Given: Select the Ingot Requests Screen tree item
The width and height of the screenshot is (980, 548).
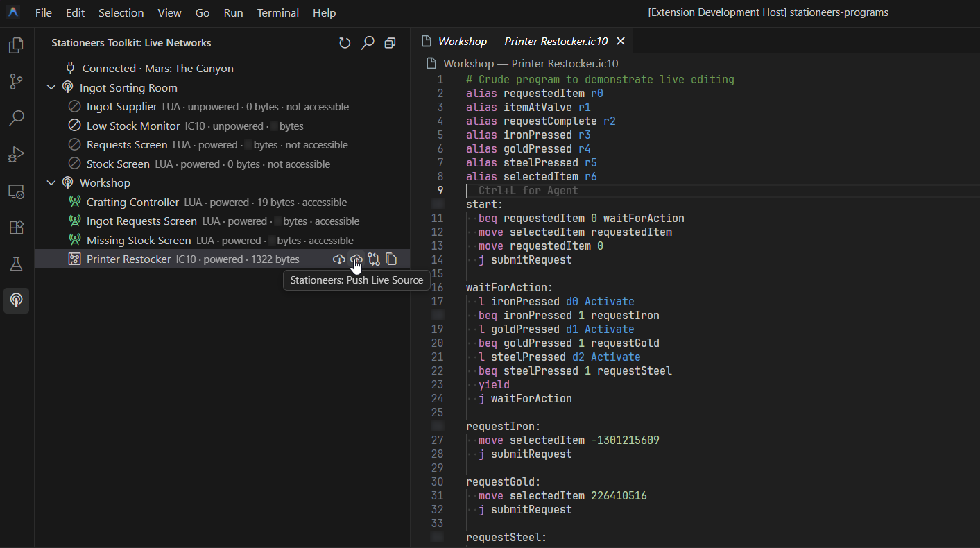Looking at the screenshot, I should click(222, 221).
